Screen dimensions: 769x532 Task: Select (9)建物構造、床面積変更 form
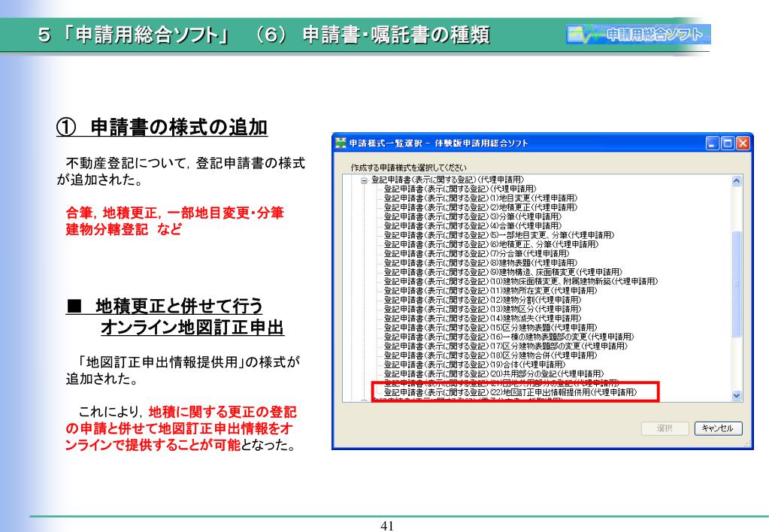[x=503, y=272]
